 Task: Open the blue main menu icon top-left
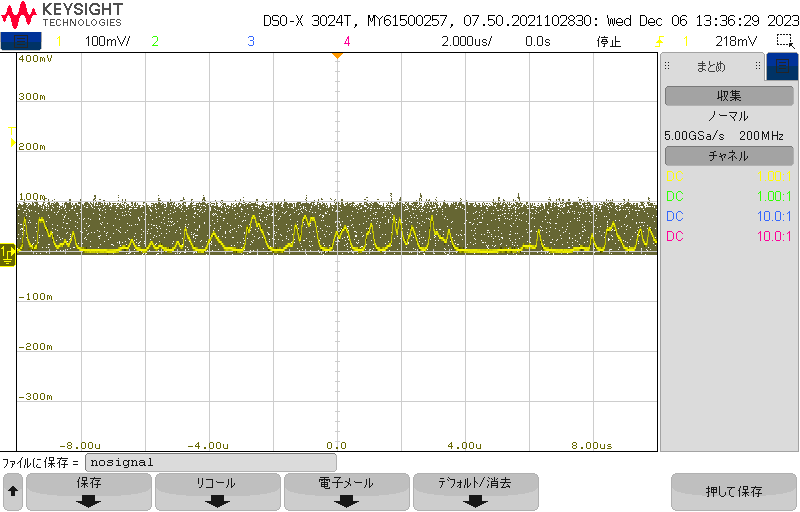coord(21,41)
